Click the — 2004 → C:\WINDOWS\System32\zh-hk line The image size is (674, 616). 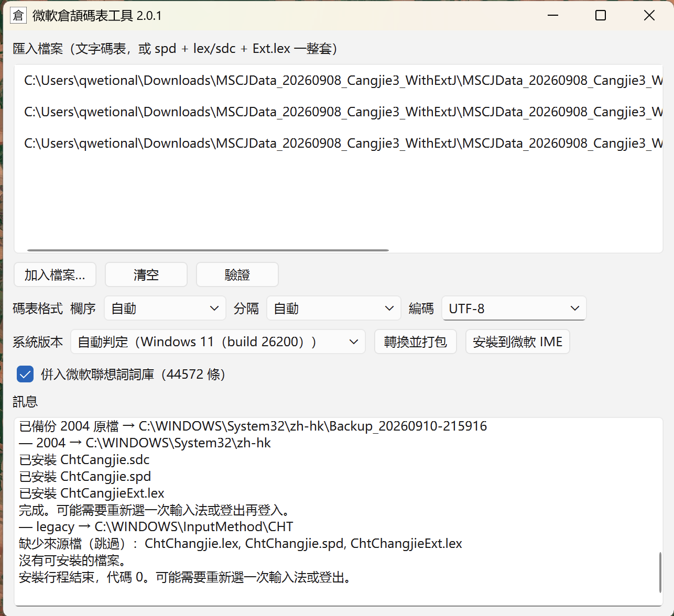click(x=145, y=443)
